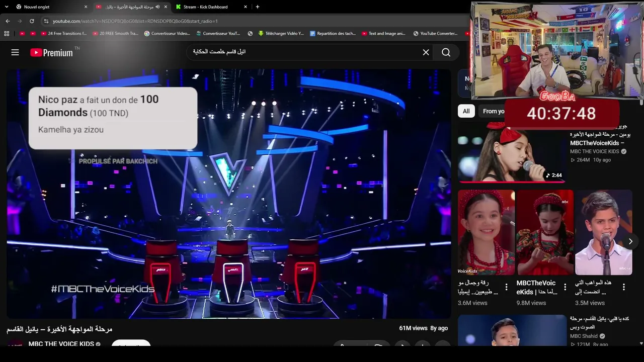Open the tab search dropdown arrow

7,7
